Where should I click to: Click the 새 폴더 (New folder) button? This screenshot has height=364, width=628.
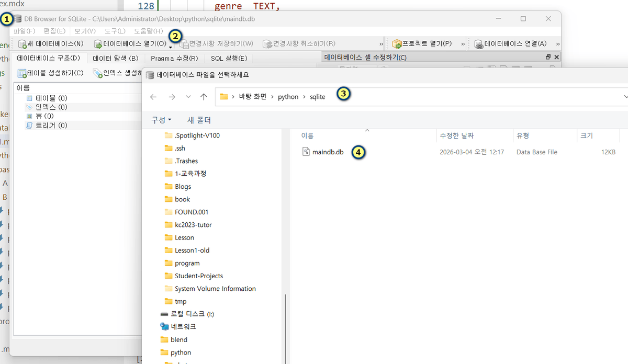(199, 120)
